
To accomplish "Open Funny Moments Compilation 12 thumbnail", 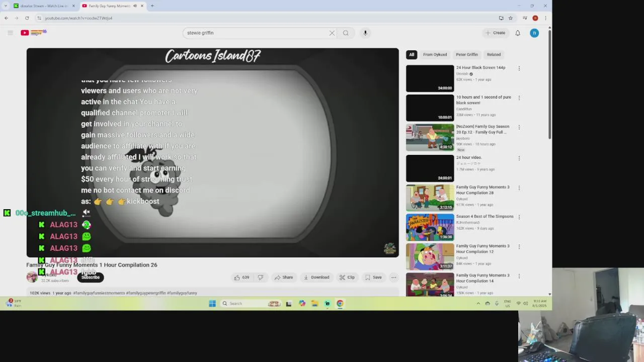I will coord(430,256).
